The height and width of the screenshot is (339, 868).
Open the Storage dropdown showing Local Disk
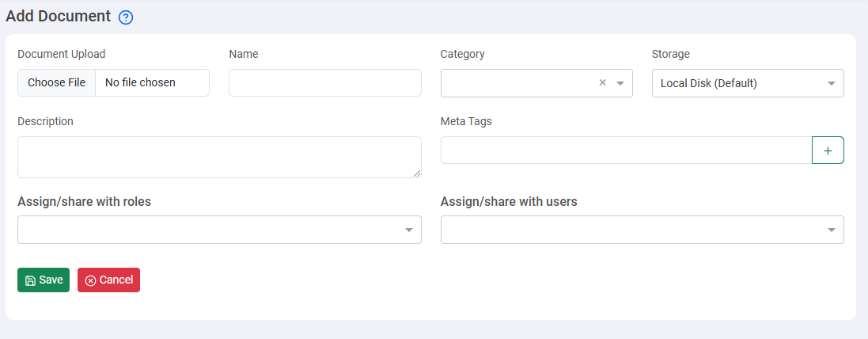click(747, 83)
